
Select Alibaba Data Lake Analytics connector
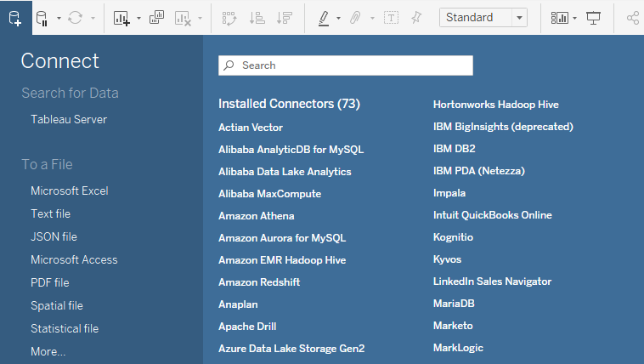click(x=285, y=172)
